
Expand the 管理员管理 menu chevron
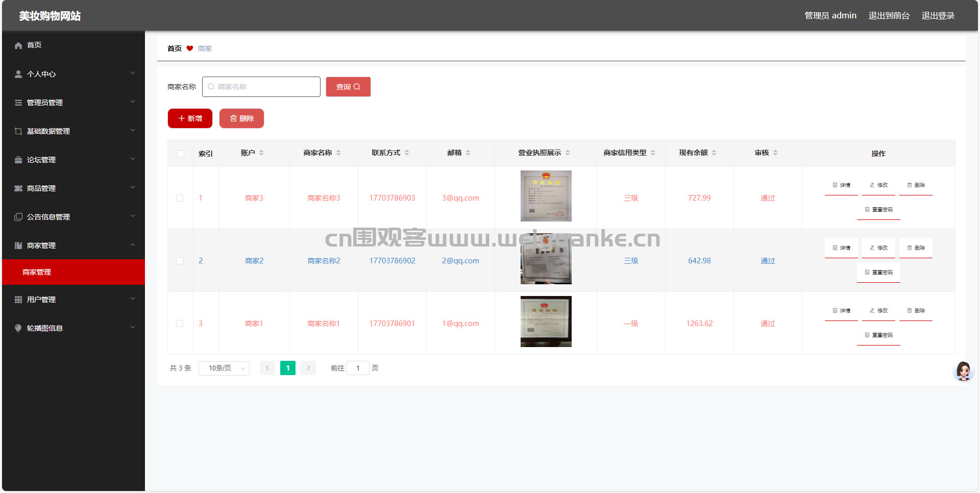coord(133,102)
